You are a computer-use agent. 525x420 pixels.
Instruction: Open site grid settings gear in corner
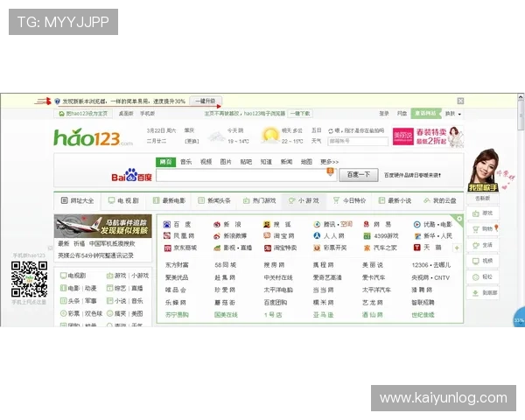(459, 219)
